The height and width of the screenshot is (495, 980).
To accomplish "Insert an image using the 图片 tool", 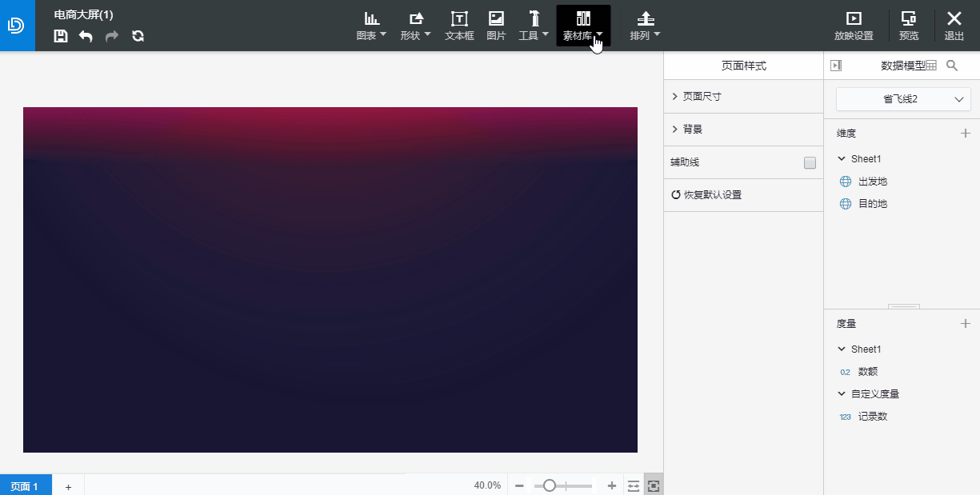I will point(496,26).
